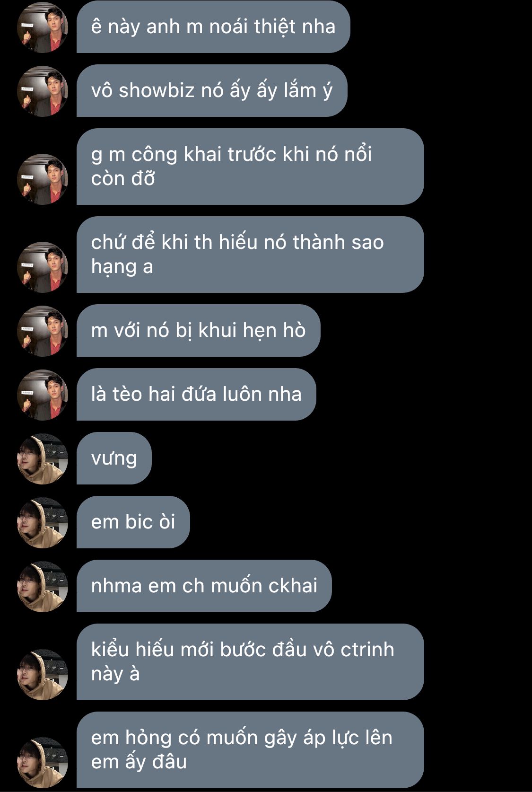
Task: Click message "nhma em ch muốn ckhai"
Action: (x=204, y=586)
